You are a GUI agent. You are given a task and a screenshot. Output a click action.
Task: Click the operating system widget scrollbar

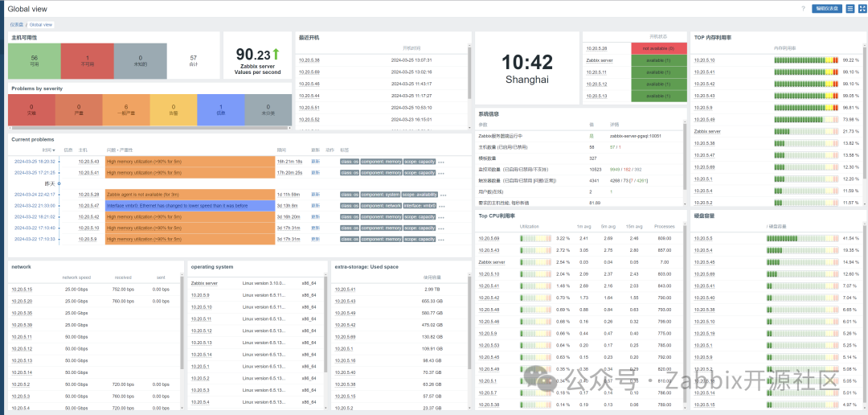[326, 324]
